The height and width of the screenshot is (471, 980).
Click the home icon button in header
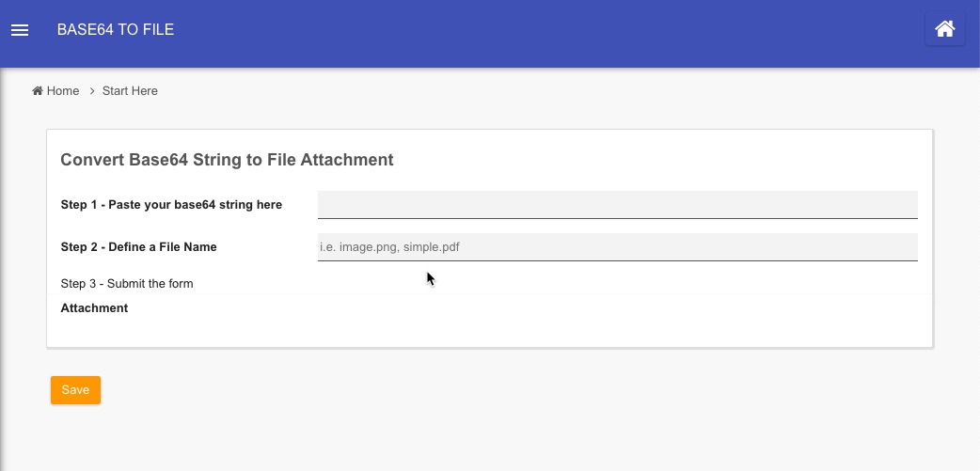click(x=944, y=29)
